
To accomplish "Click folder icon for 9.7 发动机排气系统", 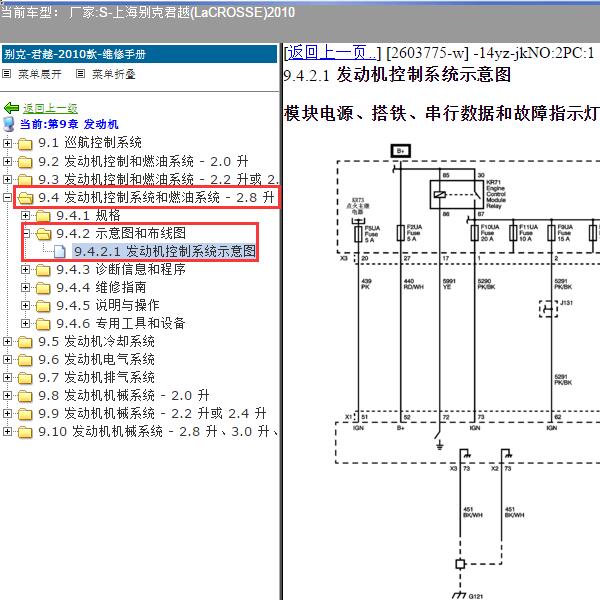I will pos(25,378).
